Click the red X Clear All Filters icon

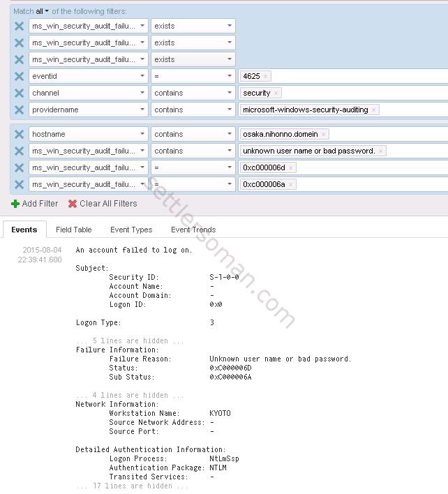(73, 204)
